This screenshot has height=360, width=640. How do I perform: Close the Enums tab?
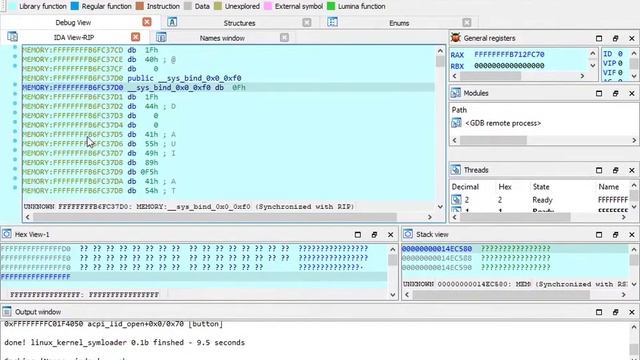(467, 22)
